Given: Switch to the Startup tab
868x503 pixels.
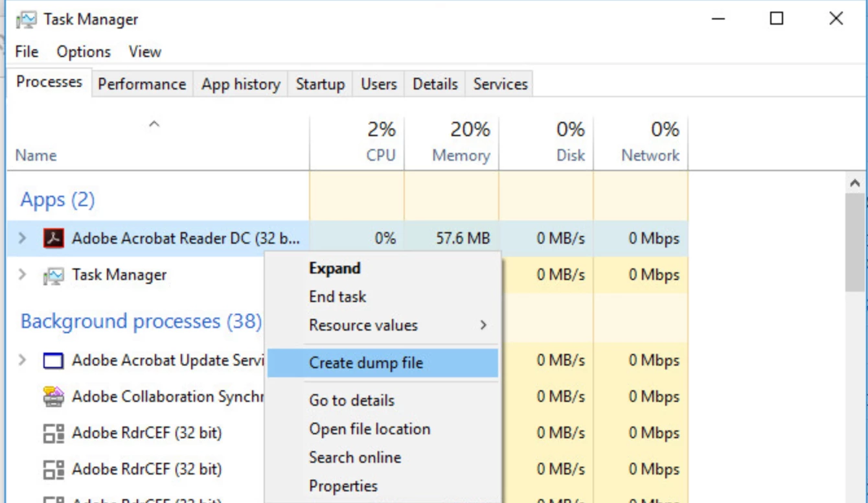Looking at the screenshot, I should (x=320, y=84).
